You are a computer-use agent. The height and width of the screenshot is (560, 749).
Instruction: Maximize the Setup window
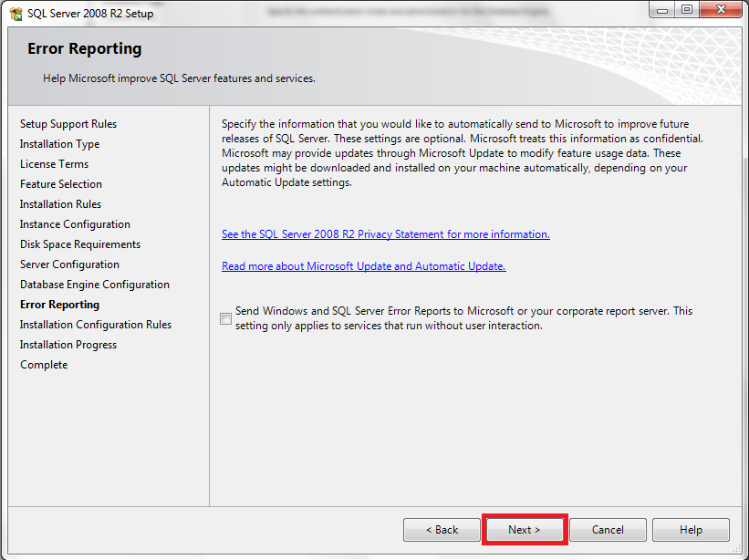coord(686,10)
